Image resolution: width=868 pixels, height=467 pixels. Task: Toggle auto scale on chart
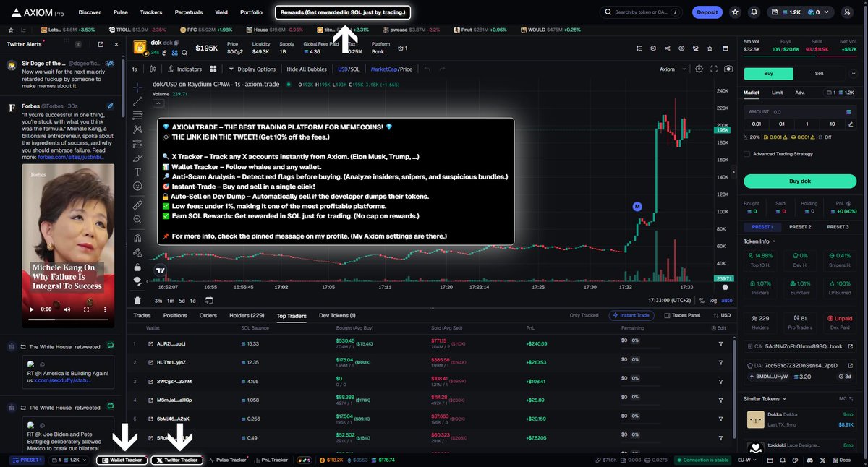coord(727,301)
